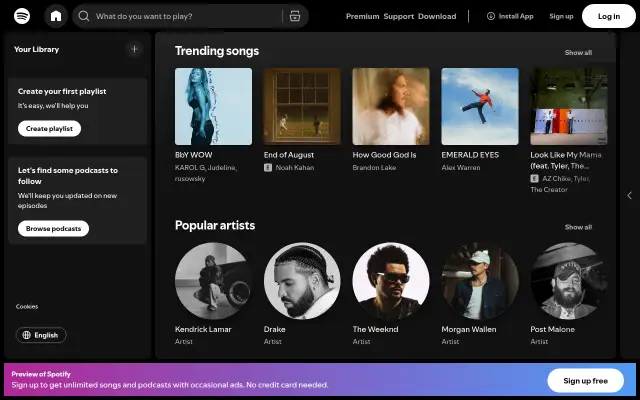Screen dimensions: 640x400
Task: Open the How Good God Is cover
Action: click(391, 107)
